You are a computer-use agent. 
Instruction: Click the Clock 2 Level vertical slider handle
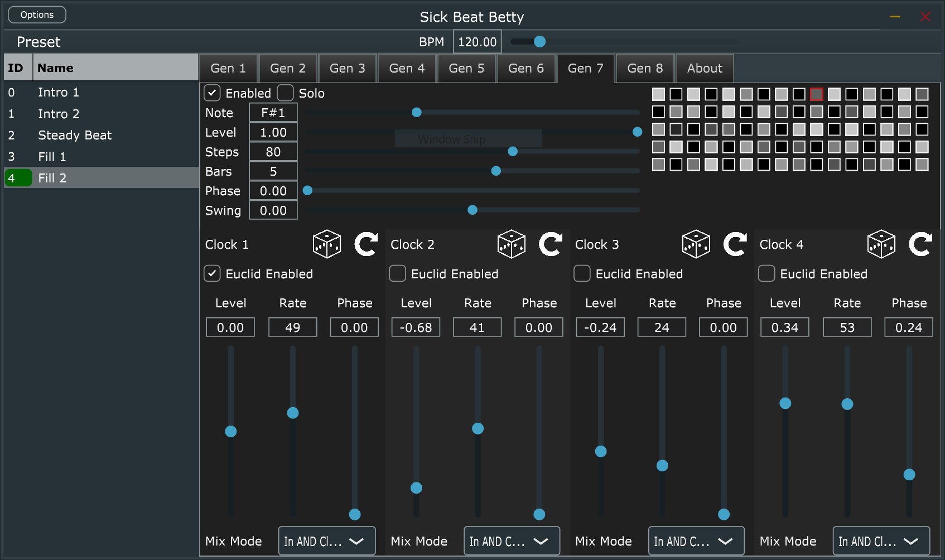416,487
